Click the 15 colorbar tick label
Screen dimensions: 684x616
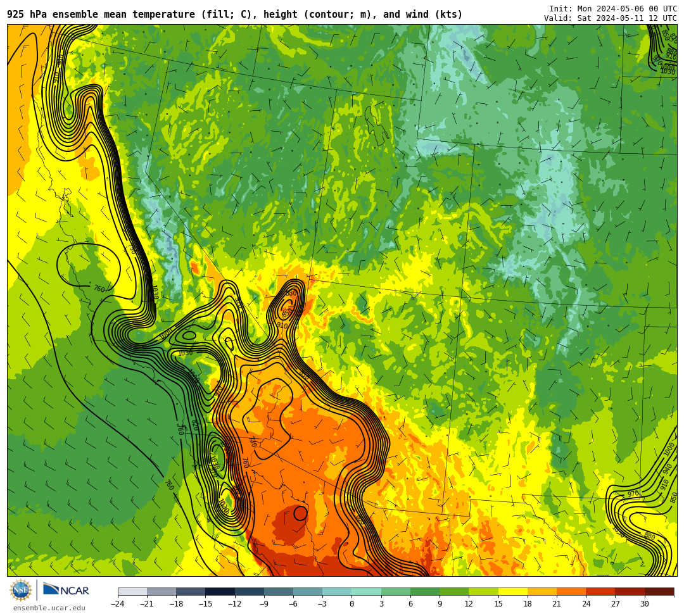coord(498,604)
